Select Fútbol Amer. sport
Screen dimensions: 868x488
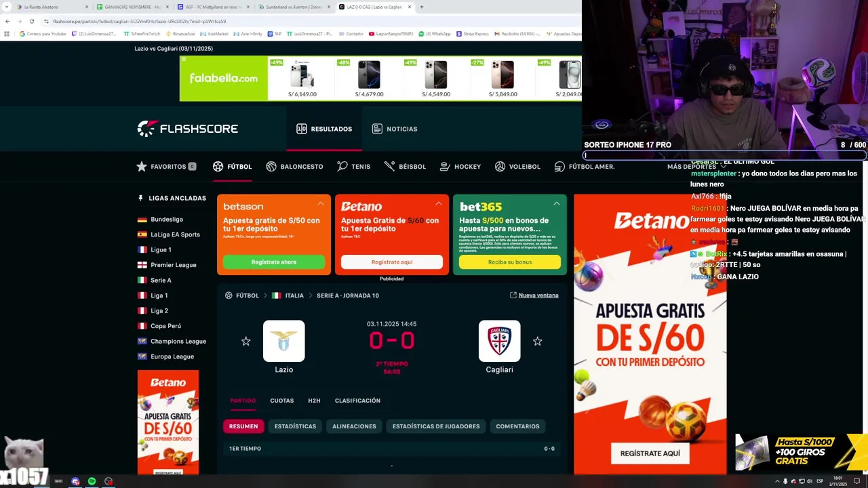point(585,166)
